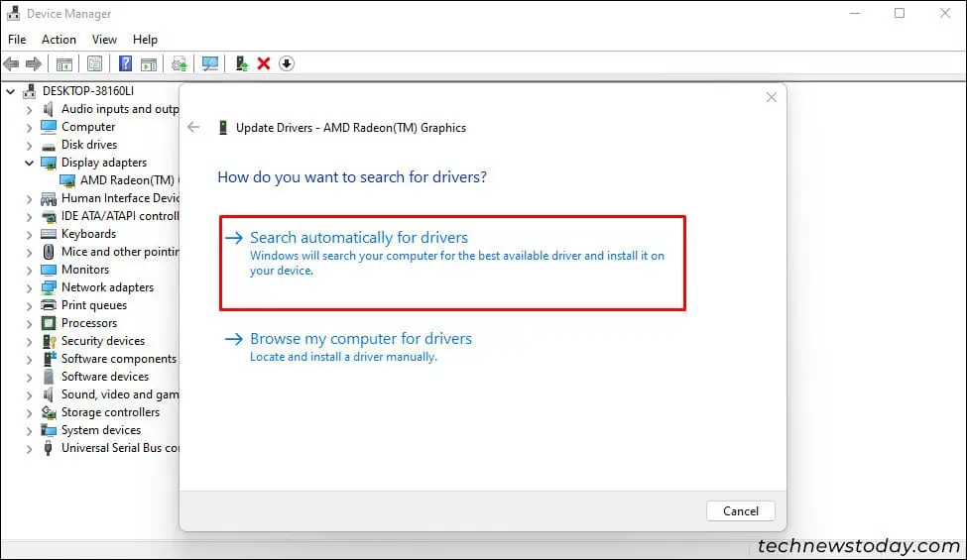Open the Properties toolbar icon

[x=94, y=63]
